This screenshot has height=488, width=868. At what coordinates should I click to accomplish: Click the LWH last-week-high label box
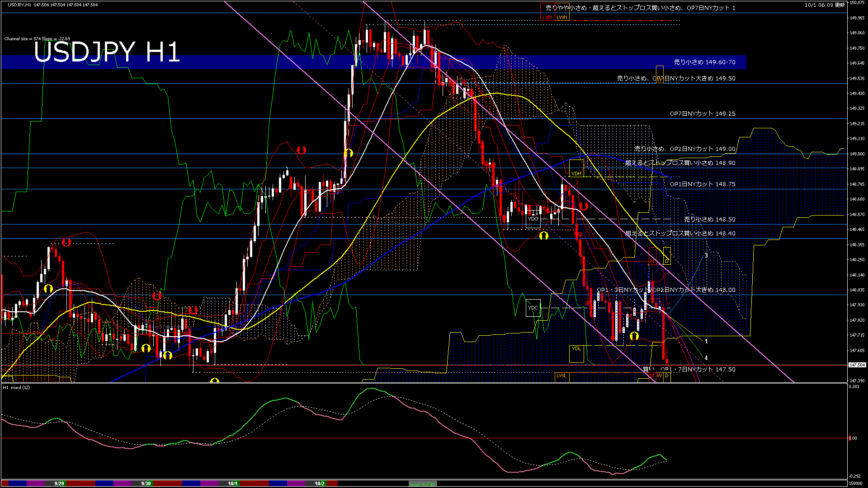click(x=562, y=17)
